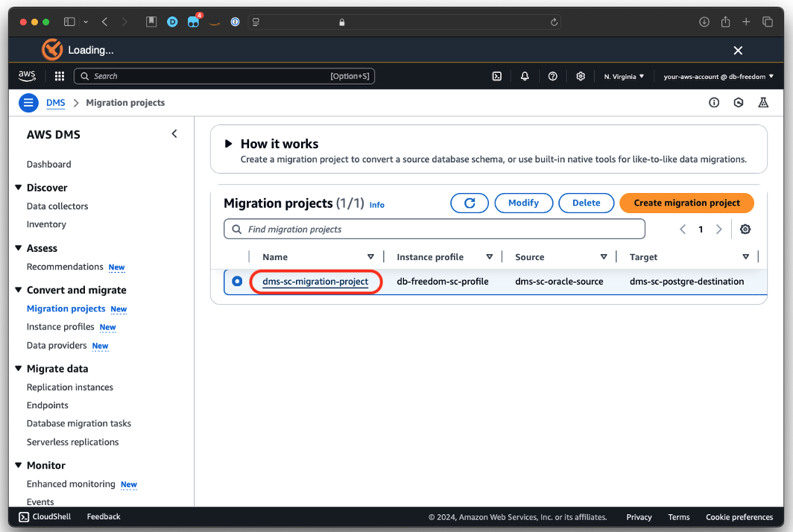Viewport: 793px width, 532px height.
Task: Sort by Target column arrow
Action: [x=745, y=257]
